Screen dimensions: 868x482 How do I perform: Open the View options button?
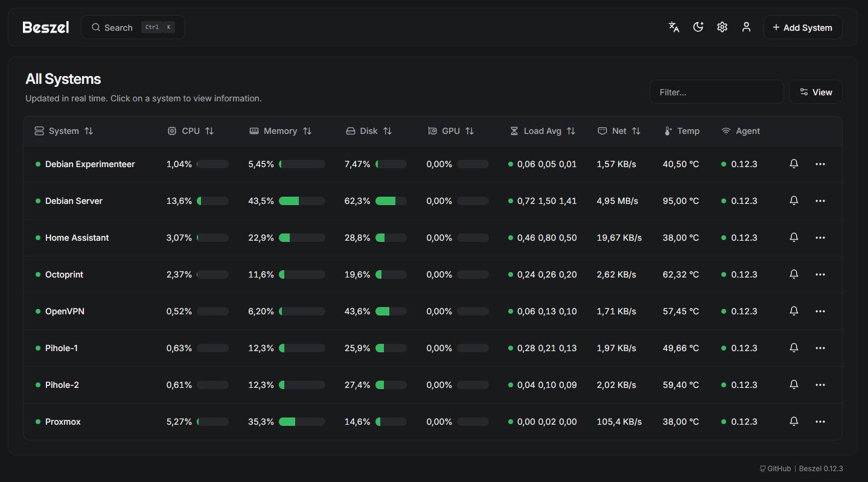click(x=815, y=92)
